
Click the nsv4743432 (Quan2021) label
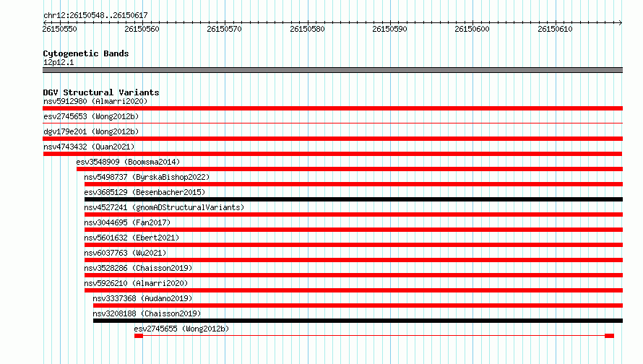point(89,147)
